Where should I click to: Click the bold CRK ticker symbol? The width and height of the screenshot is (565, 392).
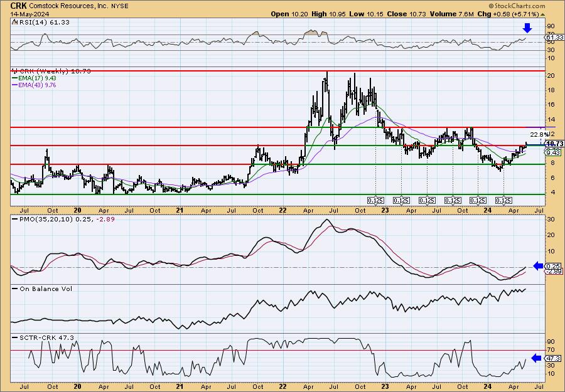(x=18, y=6)
